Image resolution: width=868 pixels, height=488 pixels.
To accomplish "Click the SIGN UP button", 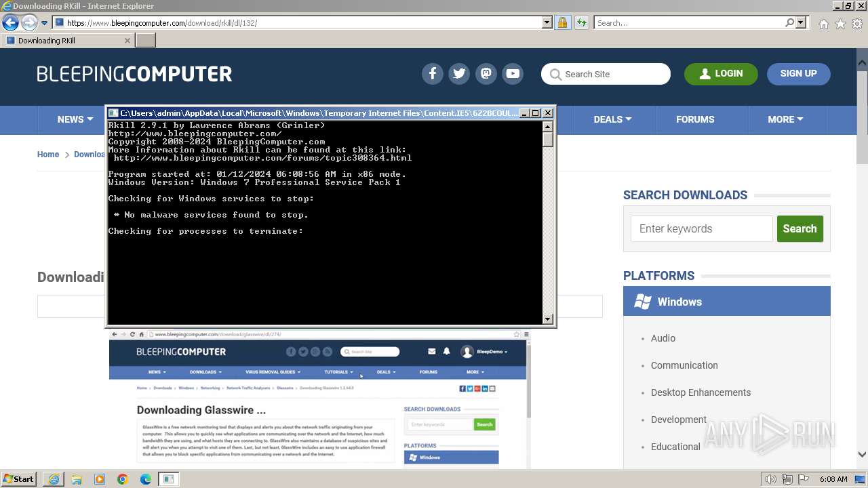I will (x=798, y=74).
